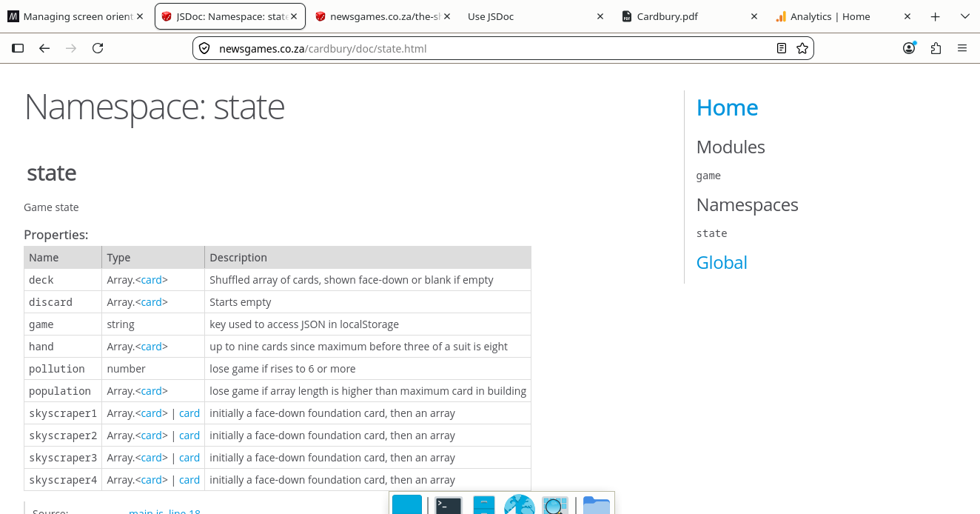The width and height of the screenshot is (980, 514).
Task: Open the file cabinet dock icon
Action: pyautogui.click(x=483, y=505)
